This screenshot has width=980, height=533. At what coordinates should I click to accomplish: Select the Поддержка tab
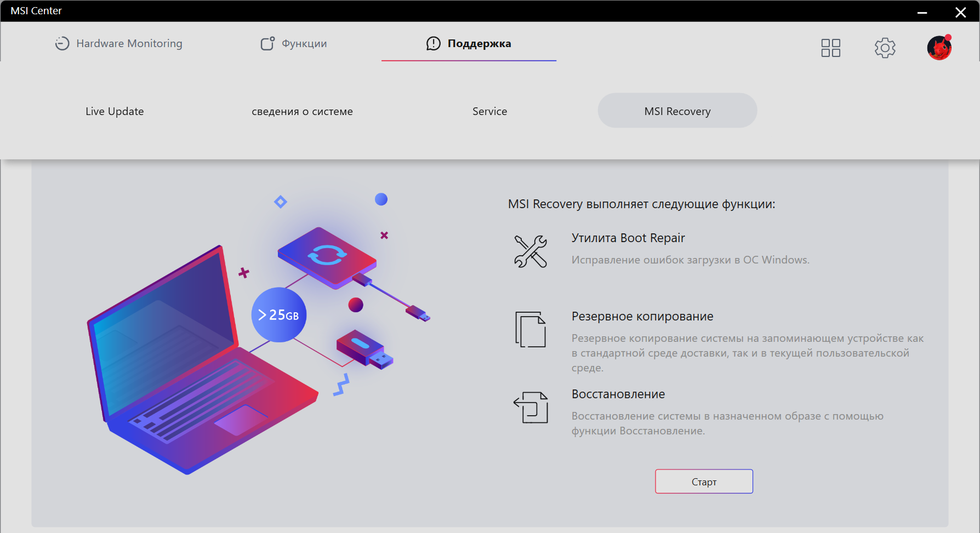point(469,43)
